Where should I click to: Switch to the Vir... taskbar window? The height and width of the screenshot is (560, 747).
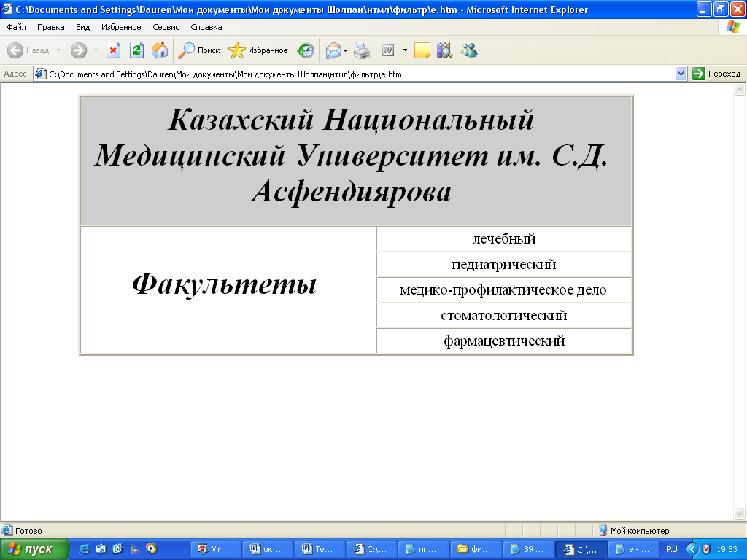(x=215, y=550)
